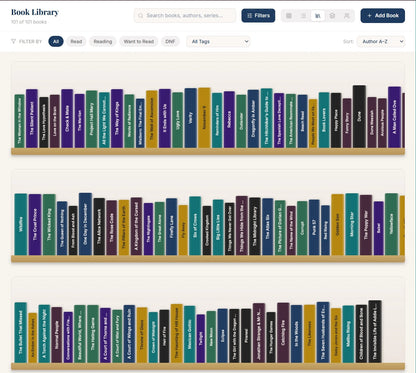Viewport: 416px width, 373px height.
Task: Select The Alice Network book
Action: click(99, 227)
